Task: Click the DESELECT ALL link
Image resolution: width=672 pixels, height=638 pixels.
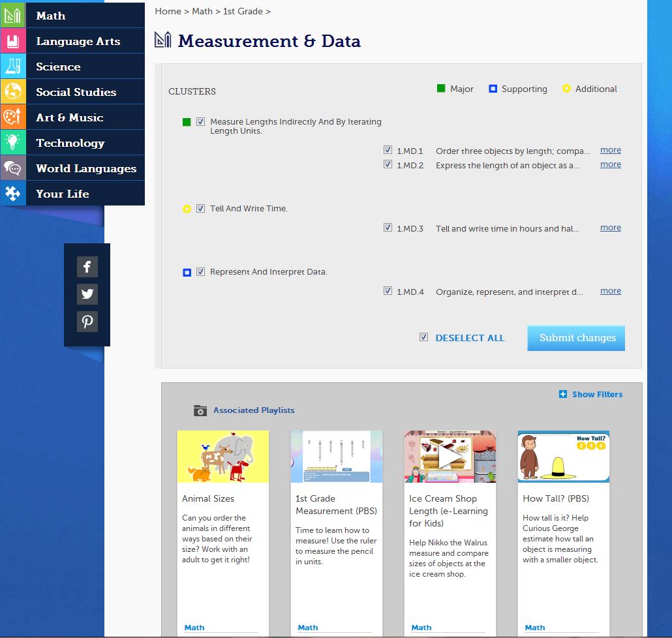Action: [470, 338]
